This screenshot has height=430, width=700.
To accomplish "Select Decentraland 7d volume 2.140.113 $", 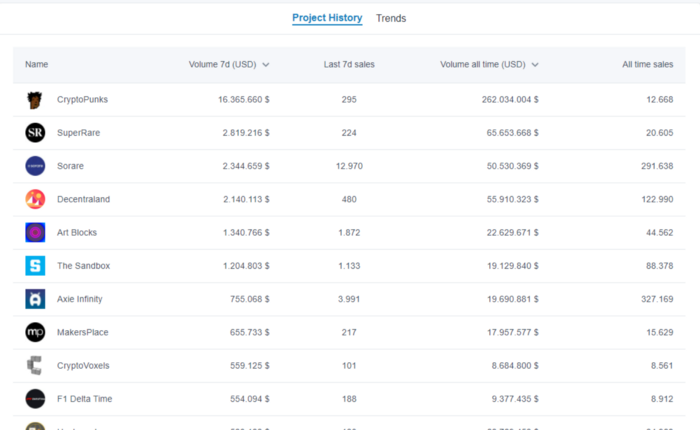I will 246,199.
